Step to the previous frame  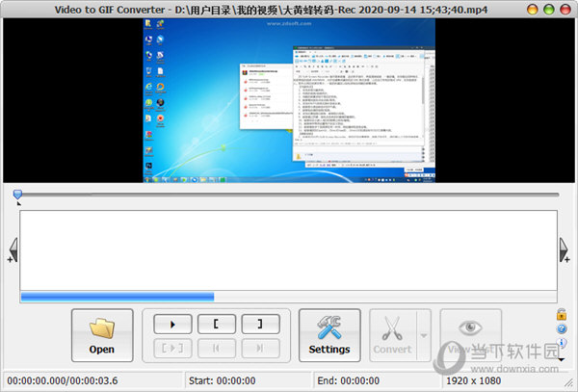pos(217,348)
